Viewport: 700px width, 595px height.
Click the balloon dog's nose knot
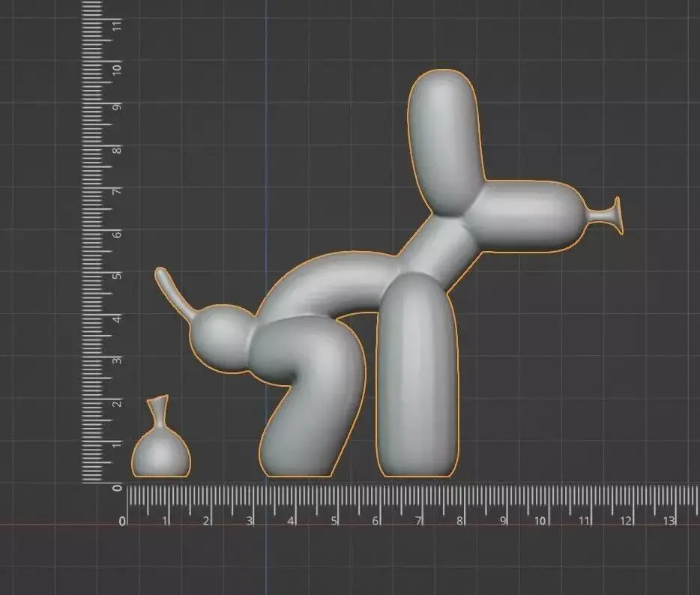coord(606,216)
